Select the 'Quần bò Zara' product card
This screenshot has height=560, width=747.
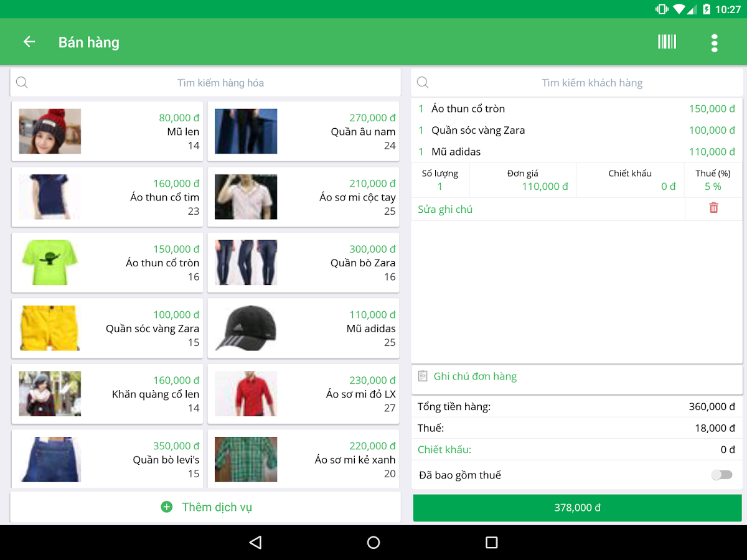pos(303,263)
